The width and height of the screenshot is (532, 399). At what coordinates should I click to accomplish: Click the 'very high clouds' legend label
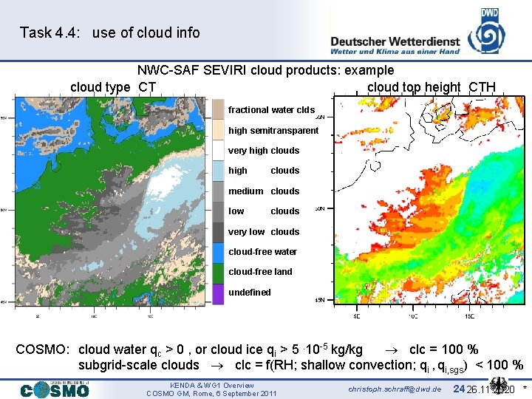point(264,151)
